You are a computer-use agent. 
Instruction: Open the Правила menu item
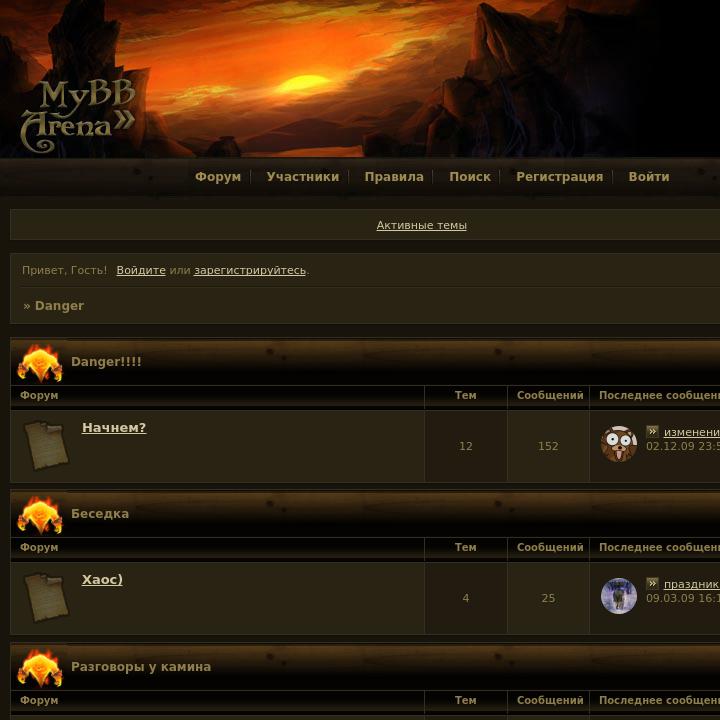pyautogui.click(x=394, y=177)
